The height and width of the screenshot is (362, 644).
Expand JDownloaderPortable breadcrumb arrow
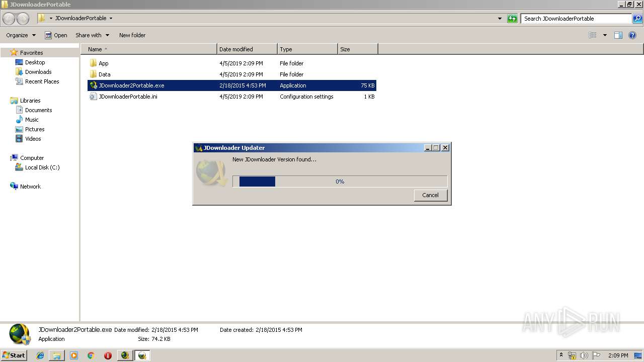click(x=111, y=18)
